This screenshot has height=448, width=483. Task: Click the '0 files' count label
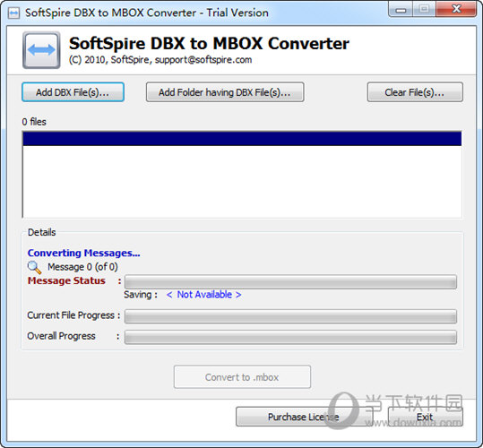pyautogui.click(x=34, y=122)
